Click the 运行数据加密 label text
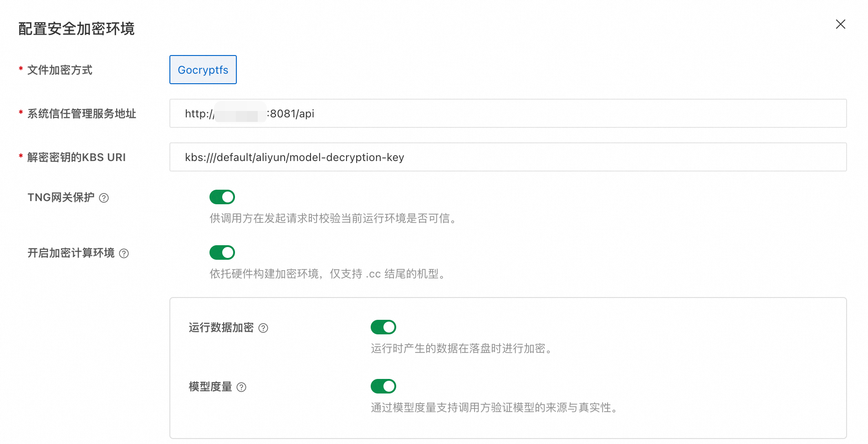This screenshot has width=868, height=444. tap(221, 328)
